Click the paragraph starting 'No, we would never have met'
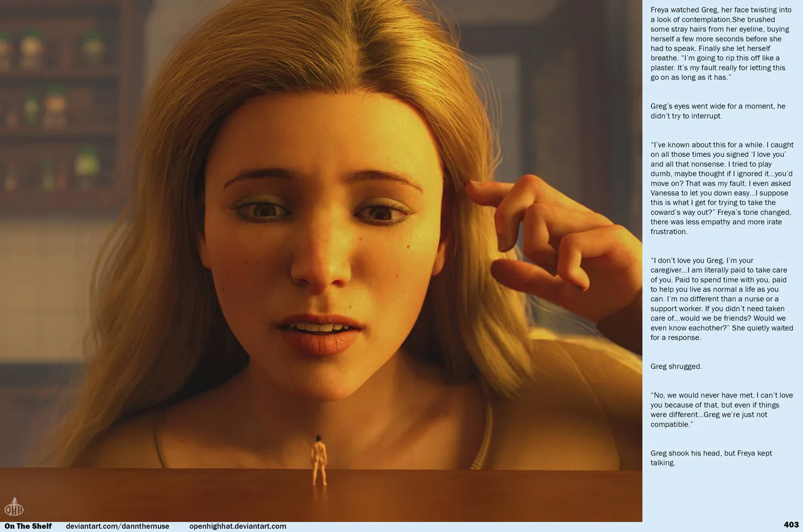This screenshot has height=532, width=803. point(721,410)
